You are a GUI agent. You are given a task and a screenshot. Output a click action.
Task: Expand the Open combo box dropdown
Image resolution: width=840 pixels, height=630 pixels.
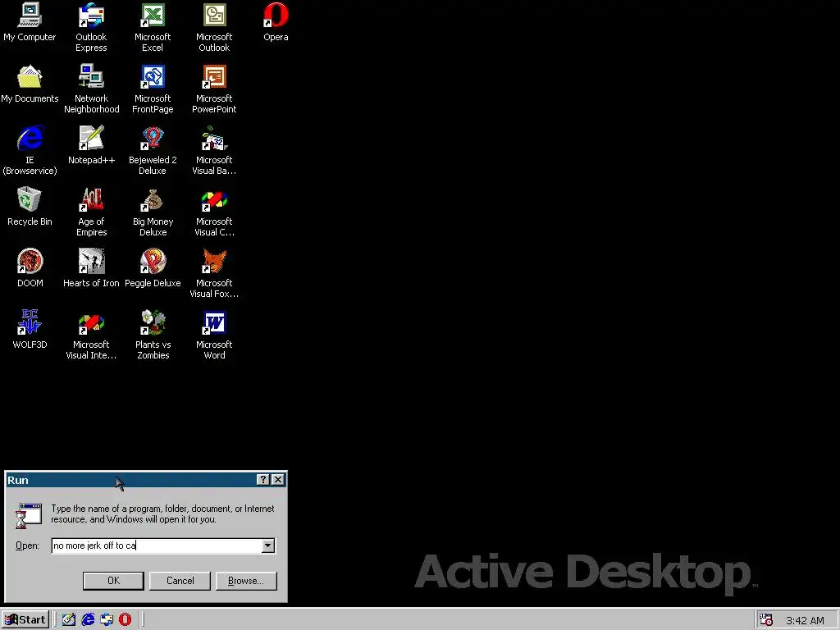[x=268, y=546]
